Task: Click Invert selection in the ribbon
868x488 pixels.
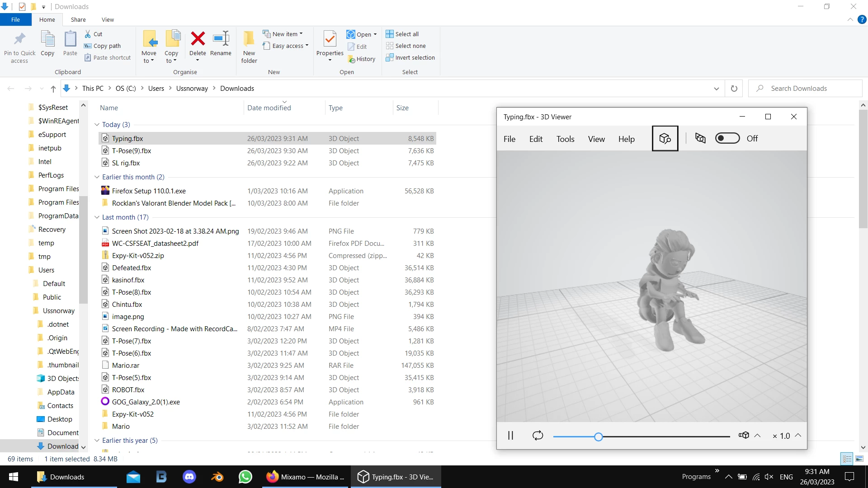Action: point(410,57)
